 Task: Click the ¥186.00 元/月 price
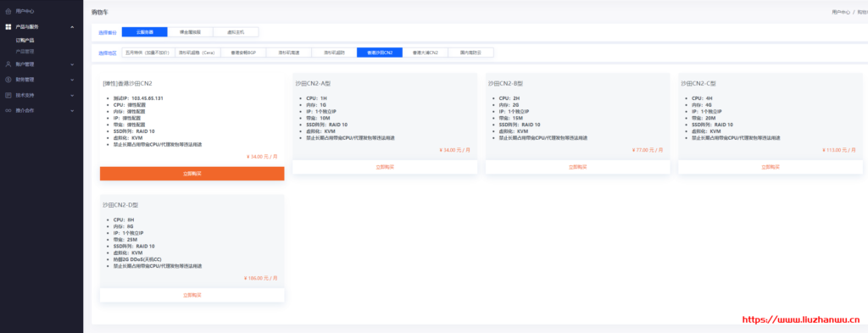click(261, 278)
